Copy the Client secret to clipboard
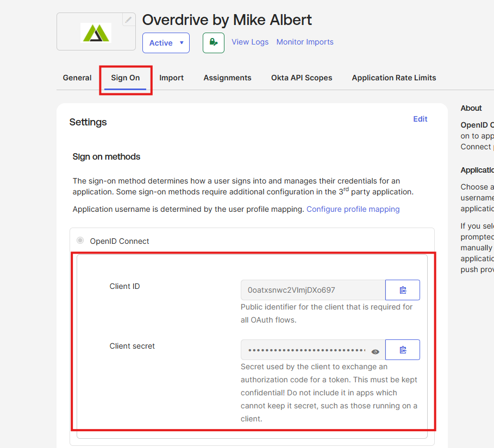 [x=402, y=350]
